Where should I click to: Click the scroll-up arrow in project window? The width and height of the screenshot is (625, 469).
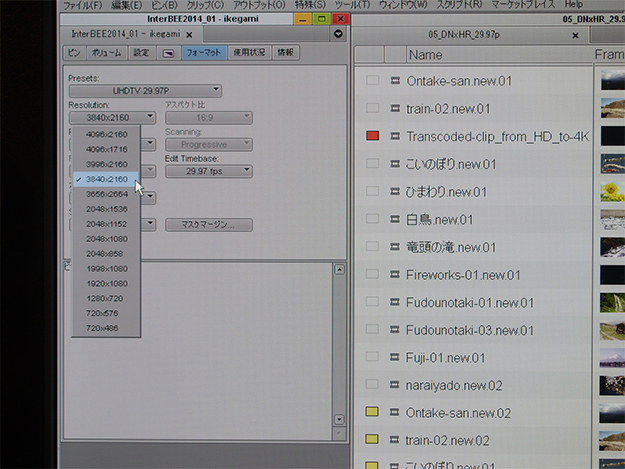pos(339,270)
